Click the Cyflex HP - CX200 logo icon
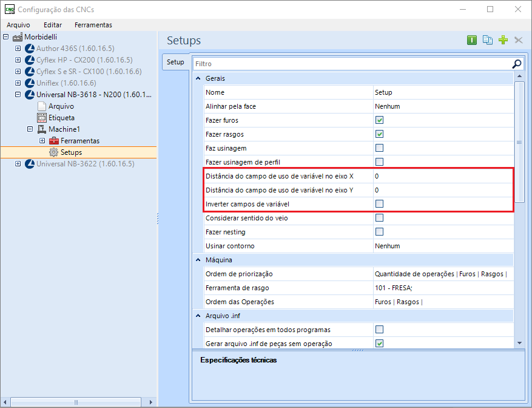Image resolution: width=532 pixels, height=408 pixels. (x=30, y=60)
